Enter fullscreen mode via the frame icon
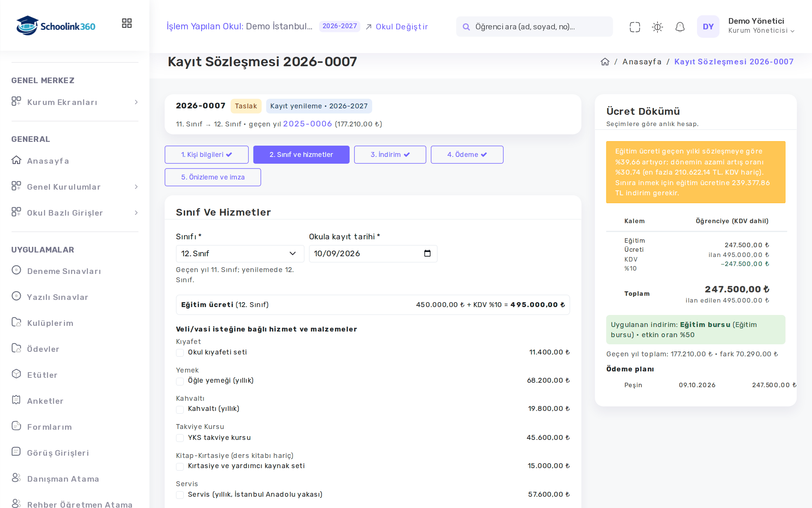This screenshot has height=508, width=812. click(x=635, y=27)
